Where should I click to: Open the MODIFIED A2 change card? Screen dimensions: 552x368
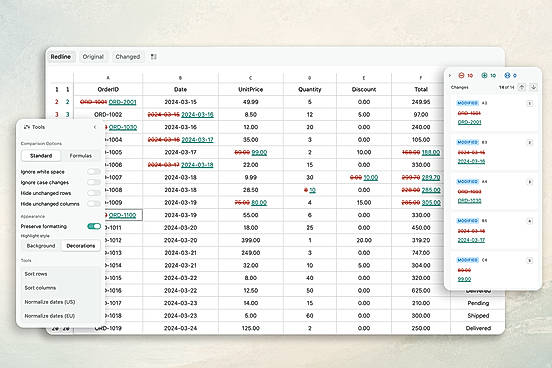(x=494, y=113)
